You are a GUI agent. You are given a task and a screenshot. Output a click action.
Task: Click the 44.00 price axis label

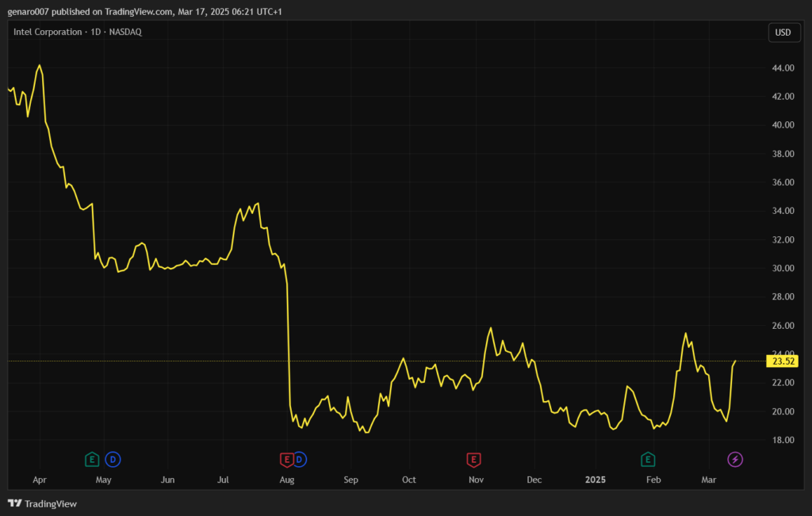pos(783,68)
